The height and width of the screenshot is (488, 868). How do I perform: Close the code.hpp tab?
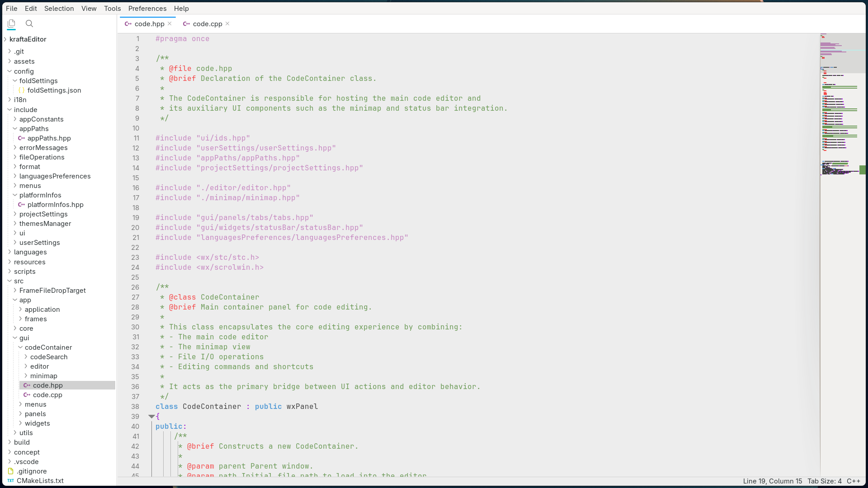pos(170,23)
